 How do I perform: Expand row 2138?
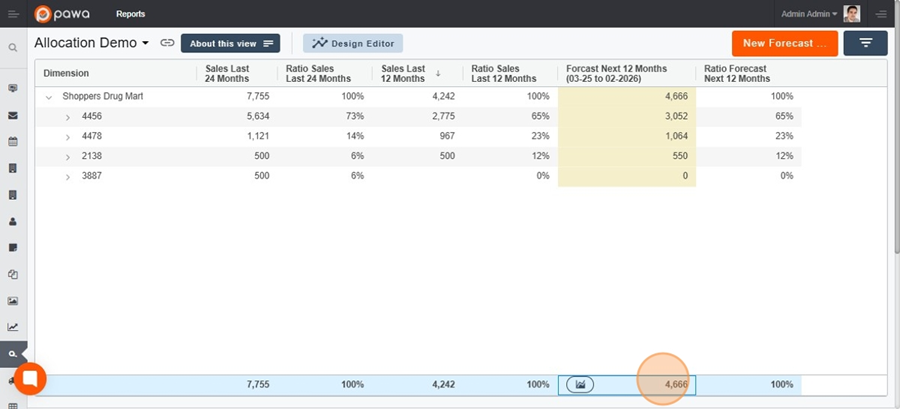pyautogui.click(x=68, y=157)
